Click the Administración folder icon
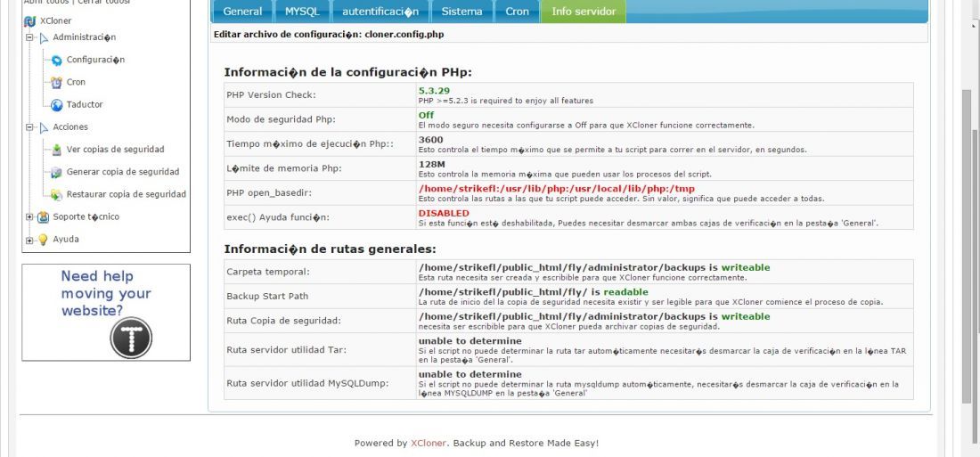 [x=44, y=38]
